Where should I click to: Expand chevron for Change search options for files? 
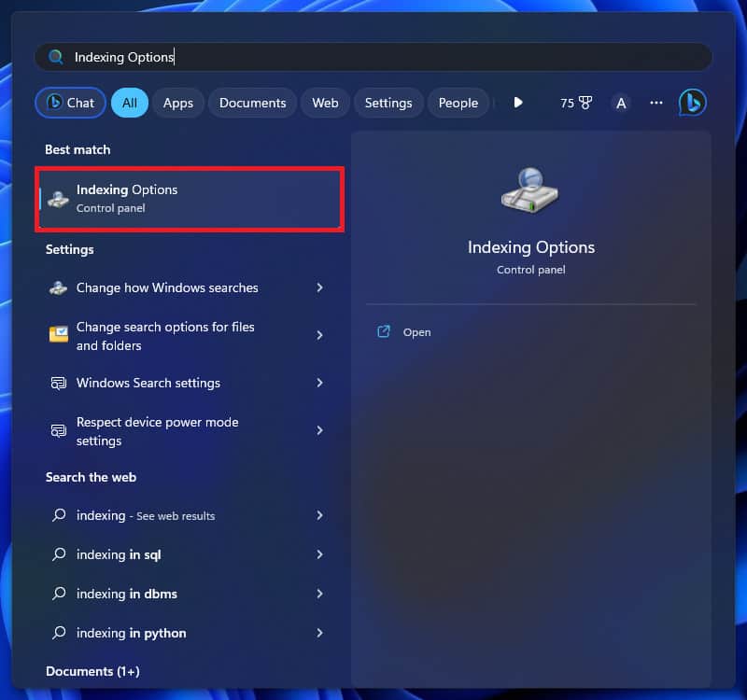pyautogui.click(x=319, y=335)
